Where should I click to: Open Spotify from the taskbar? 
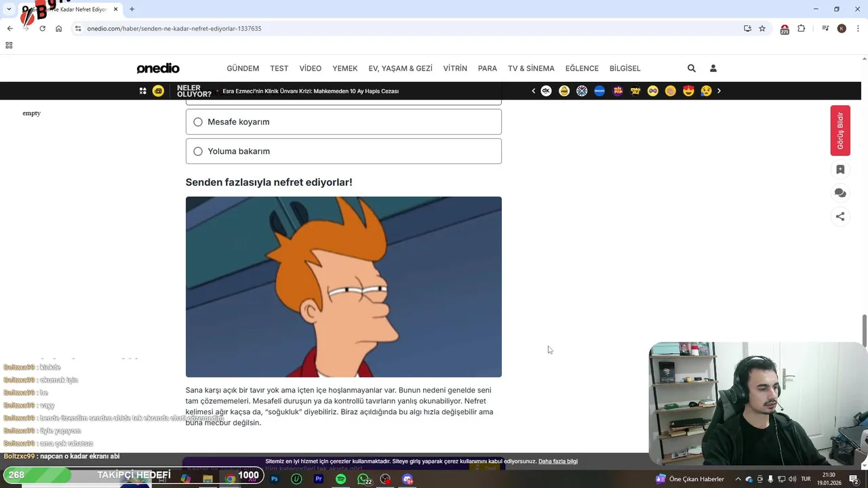[x=341, y=479]
